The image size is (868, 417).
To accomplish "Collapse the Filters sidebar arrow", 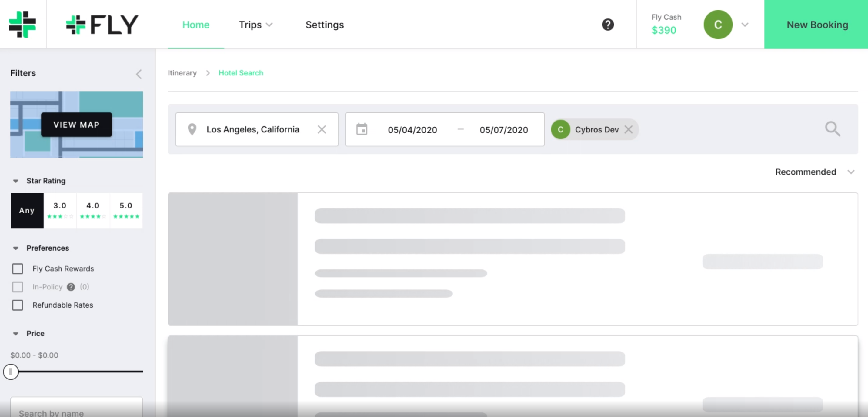I will [x=139, y=74].
